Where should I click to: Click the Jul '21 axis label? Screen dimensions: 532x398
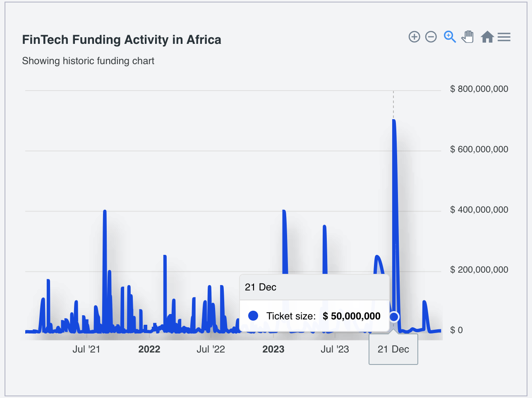pos(86,349)
